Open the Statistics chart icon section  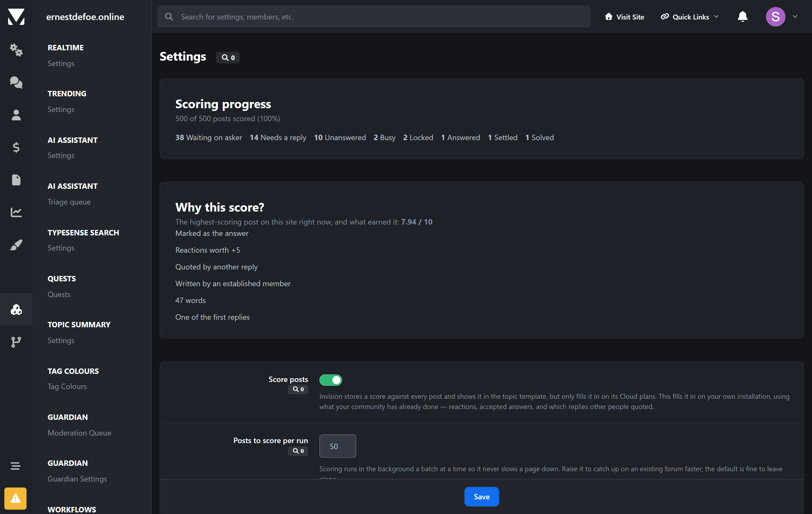[x=16, y=212]
